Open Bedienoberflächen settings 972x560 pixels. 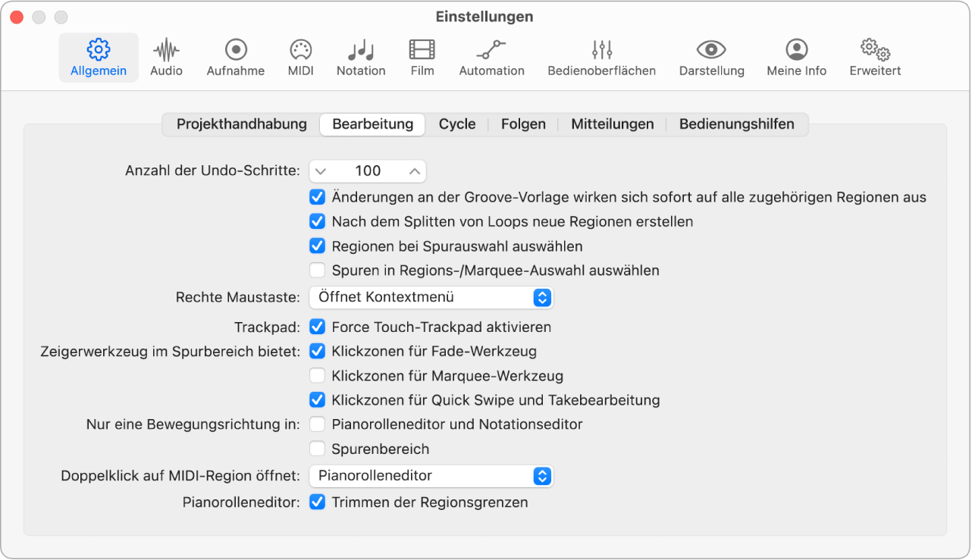click(601, 57)
